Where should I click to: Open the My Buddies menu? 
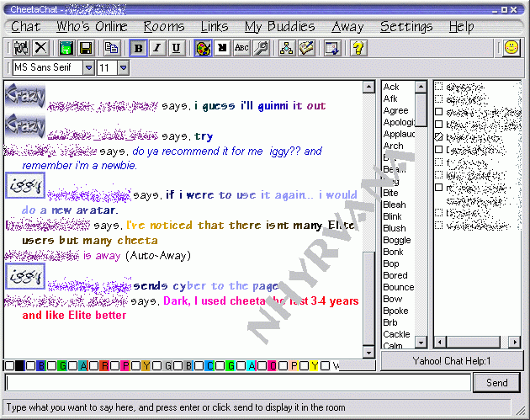point(279,27)
